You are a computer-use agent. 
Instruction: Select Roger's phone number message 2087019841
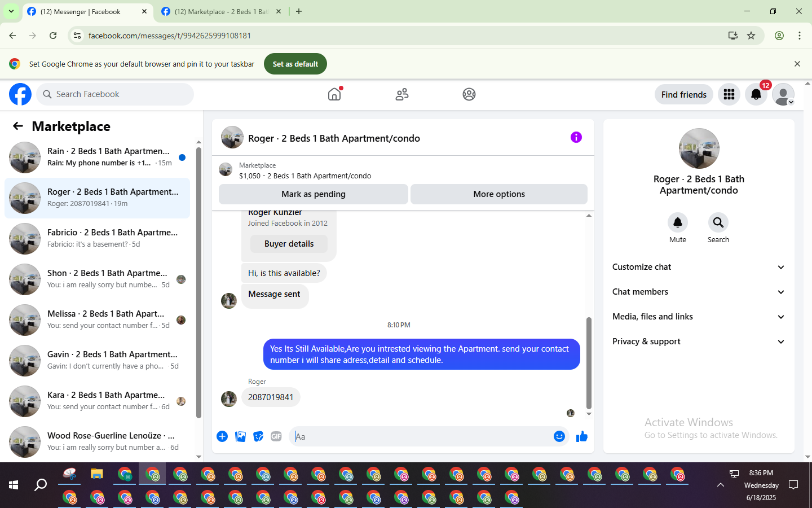(271, 397)
